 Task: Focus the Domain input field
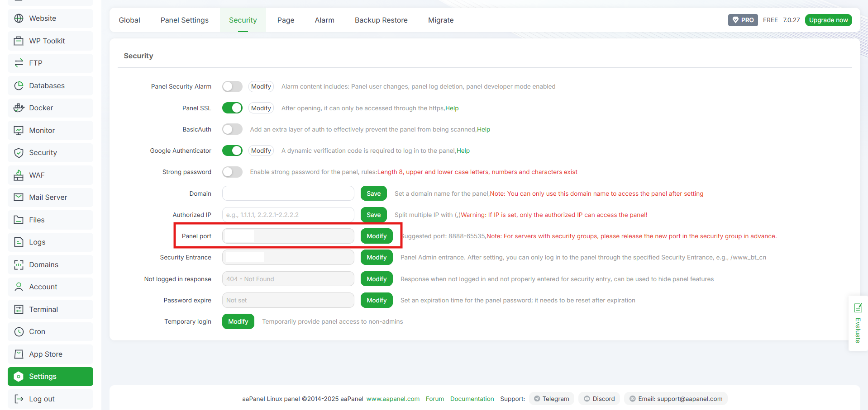pos(288,193)
